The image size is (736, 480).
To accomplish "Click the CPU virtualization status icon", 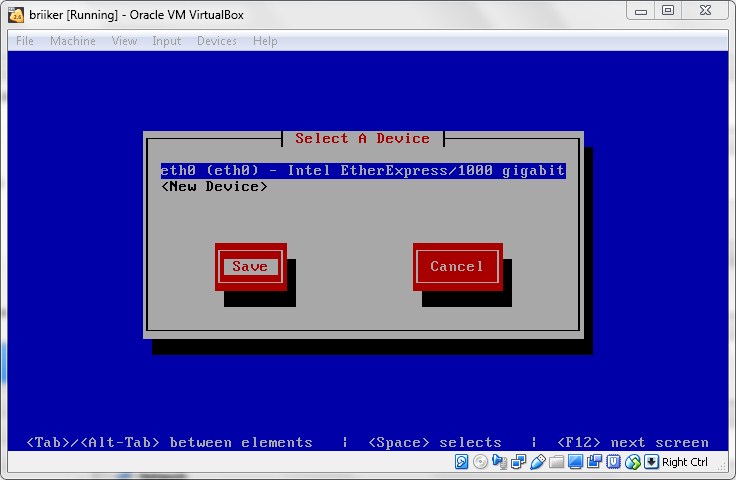I will pyautogui.click(x=613, y=462).
